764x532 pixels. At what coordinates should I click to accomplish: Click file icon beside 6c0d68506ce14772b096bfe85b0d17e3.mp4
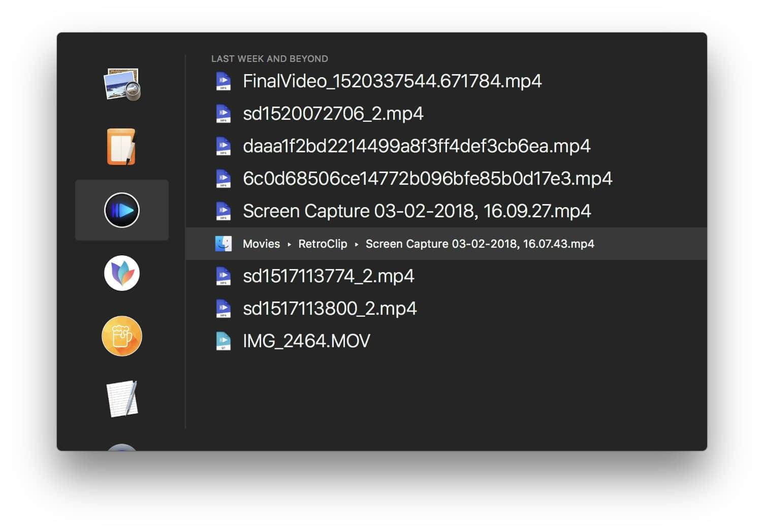pyautogui.click(x=224, y=179)
